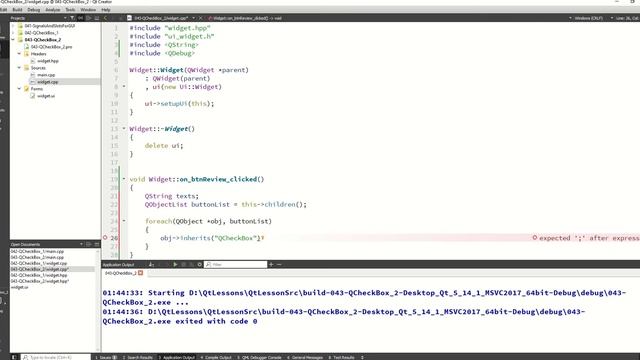The height and width of the screenshot is (360, 640).
Task: Open 043-QCheckBox_2/widget.hpp* document
Action: (40, 281)
